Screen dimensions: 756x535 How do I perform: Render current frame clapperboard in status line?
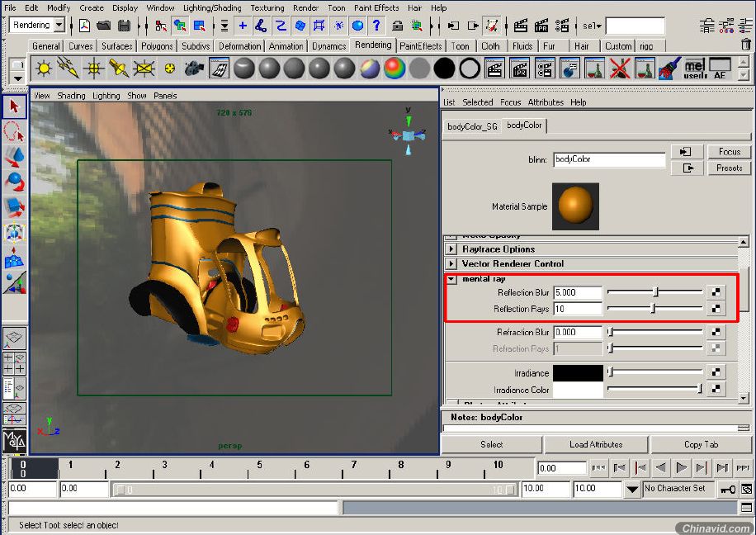(521, 26)
